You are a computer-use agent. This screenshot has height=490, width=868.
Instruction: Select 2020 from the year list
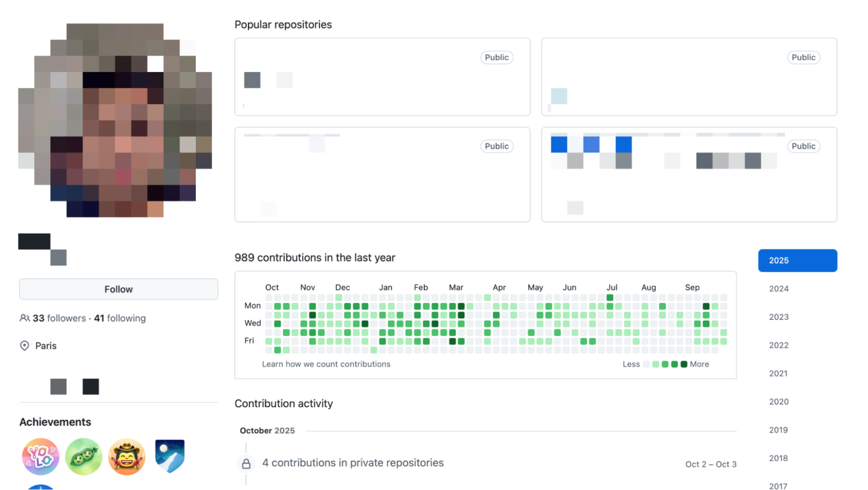click(778, 402)
